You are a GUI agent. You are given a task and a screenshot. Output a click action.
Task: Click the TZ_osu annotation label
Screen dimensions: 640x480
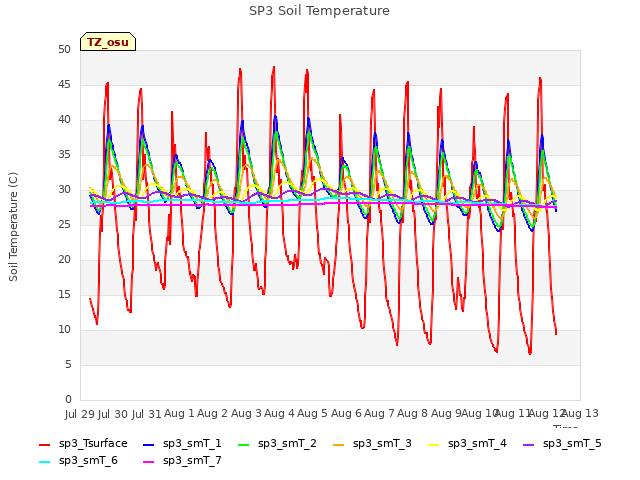click(108, 42)
